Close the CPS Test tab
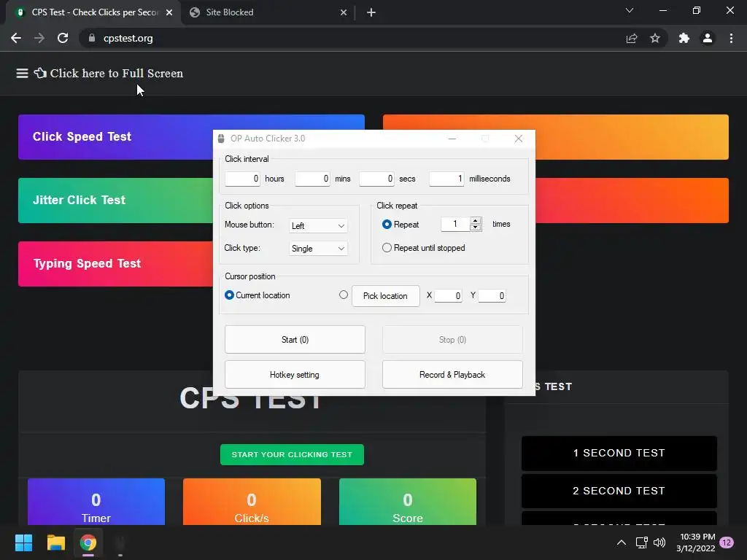Image resolution: width=747 pixels, height=560 pixels. [169, 12]
